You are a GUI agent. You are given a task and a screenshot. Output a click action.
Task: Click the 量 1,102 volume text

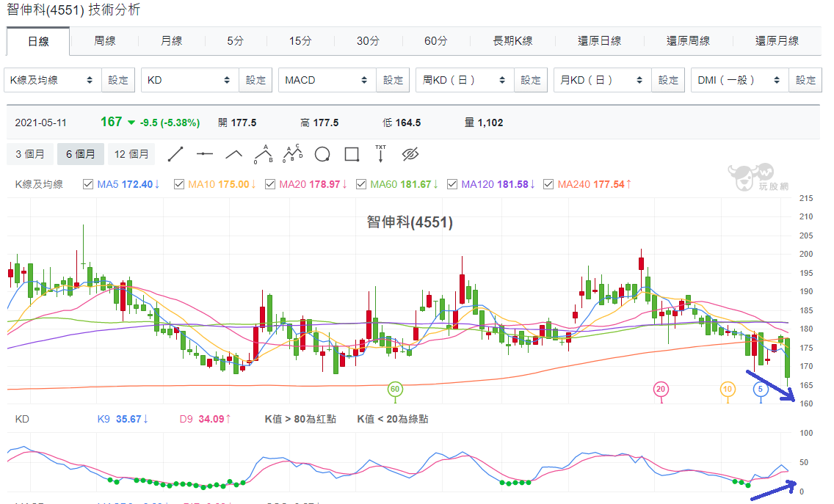(484, 123)
